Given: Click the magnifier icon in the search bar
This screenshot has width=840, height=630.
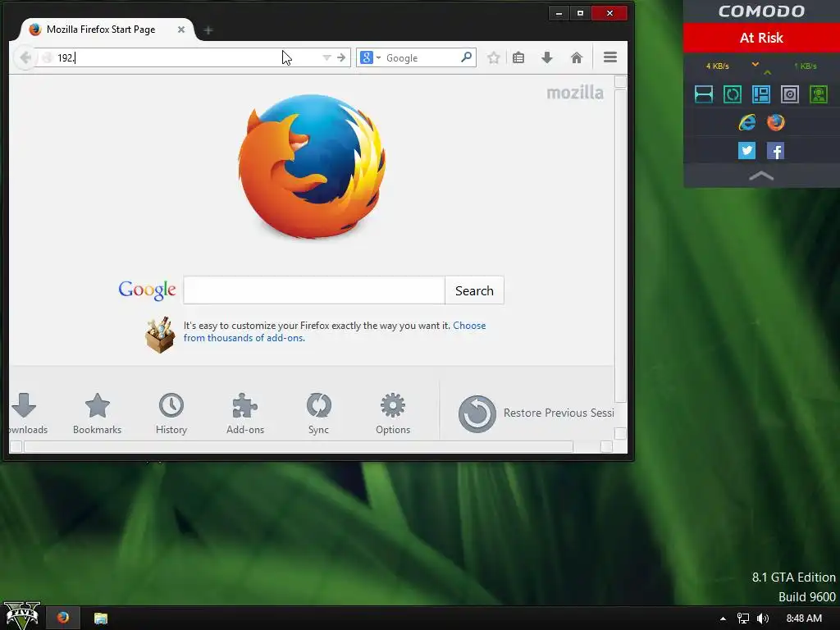Looking at the screenshot, I should tap(466, 57).
